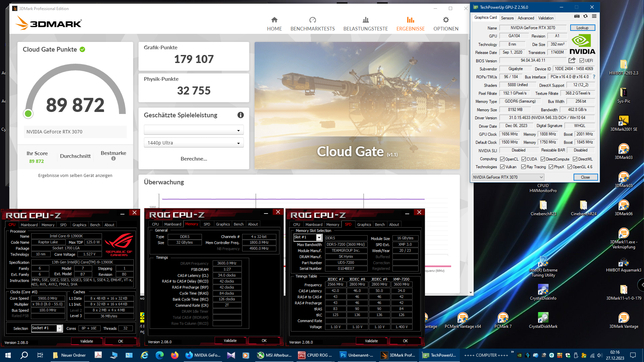Switch to the Validation tab in GPU-Z

(546, 18)
